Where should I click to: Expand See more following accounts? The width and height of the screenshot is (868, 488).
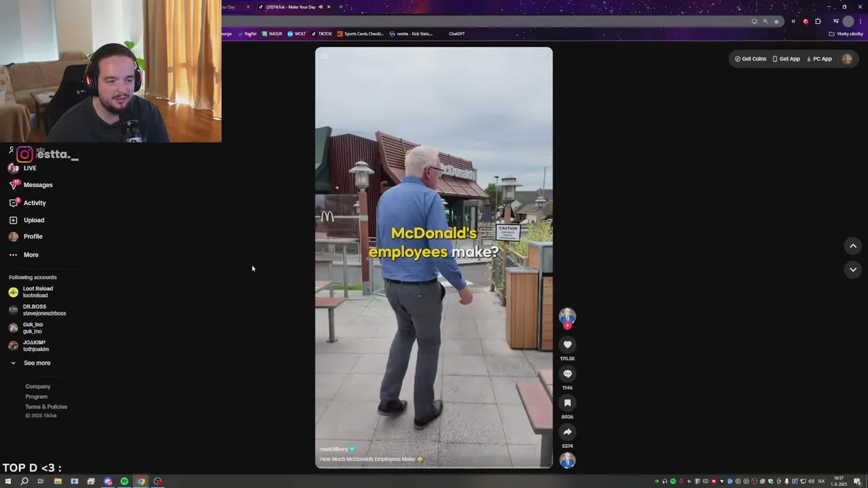tap(30, 363)
